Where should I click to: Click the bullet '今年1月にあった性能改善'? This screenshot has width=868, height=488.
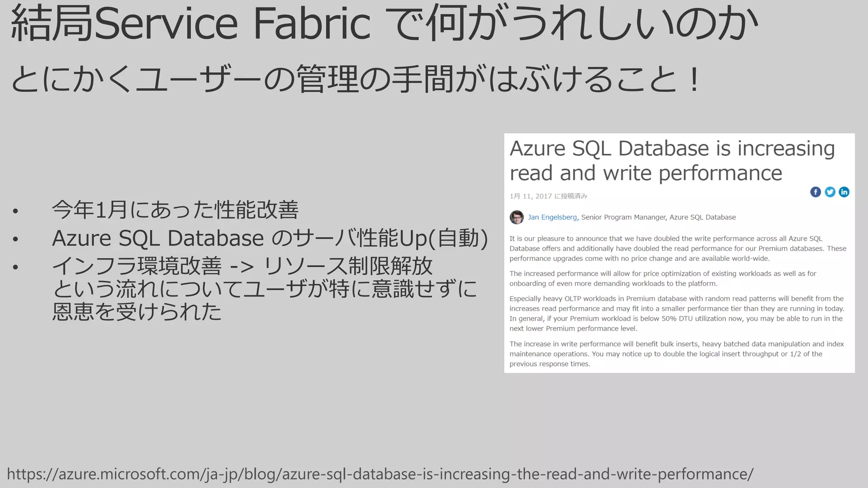(x=175, y=210)
